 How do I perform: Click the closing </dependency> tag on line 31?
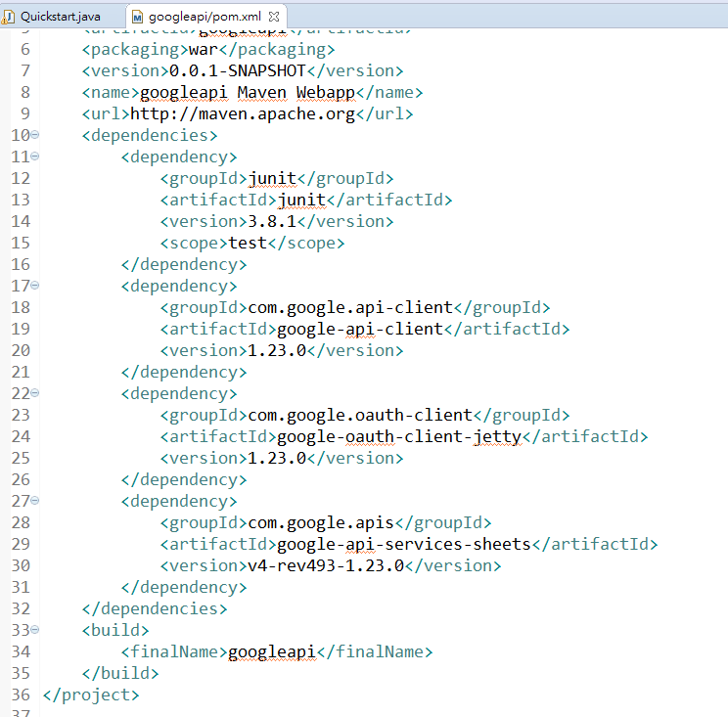(x=184, y=588)
